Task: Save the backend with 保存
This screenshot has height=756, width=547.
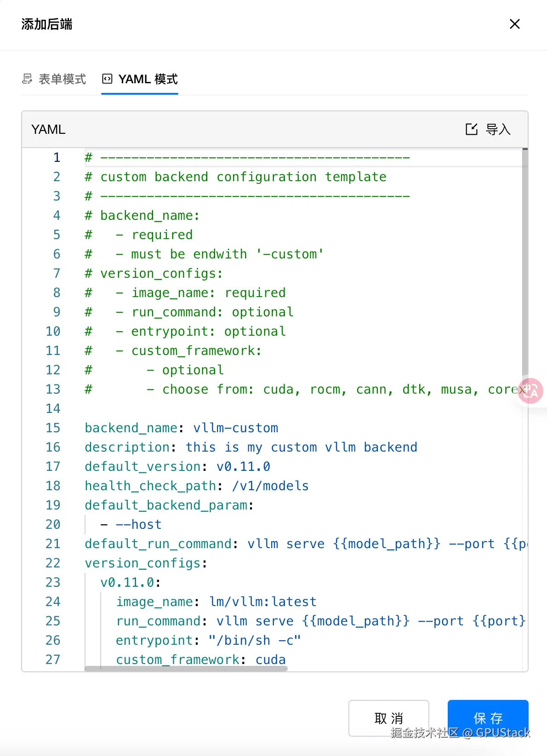Action: tap(488, 718)
